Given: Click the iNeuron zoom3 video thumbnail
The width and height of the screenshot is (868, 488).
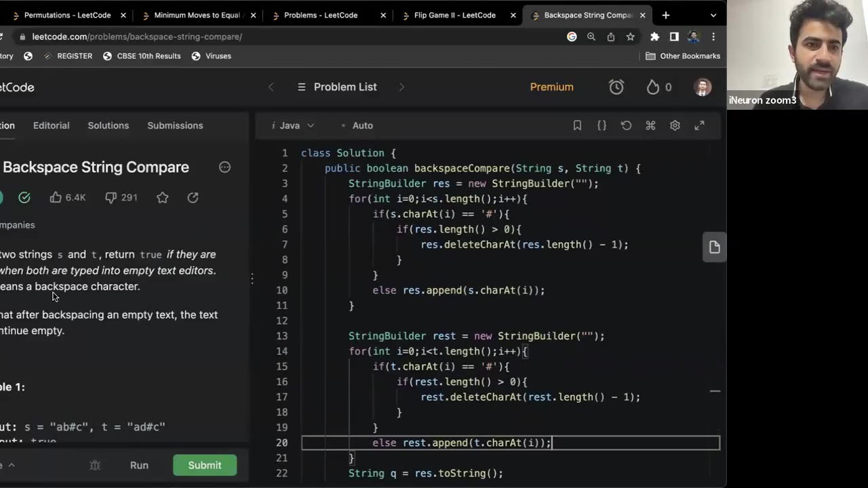Looking at the screenshot, I should pos(797,54).
